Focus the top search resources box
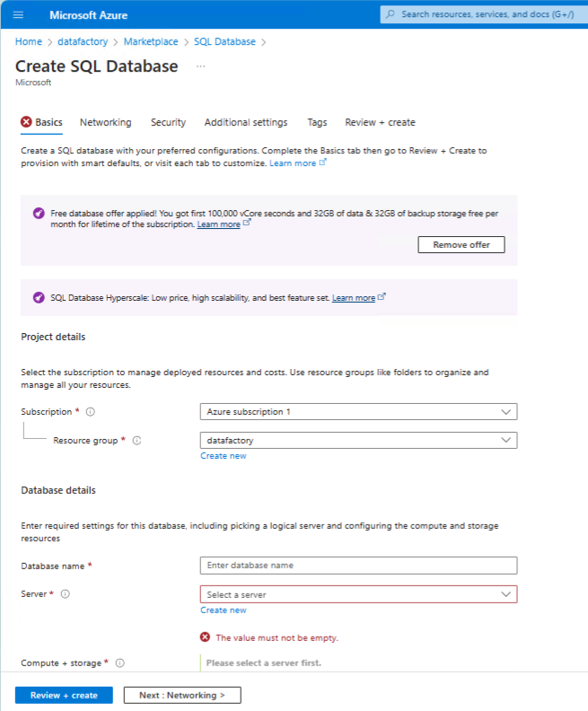The height and width of the screenshot is (711, 588). [484, 14]
